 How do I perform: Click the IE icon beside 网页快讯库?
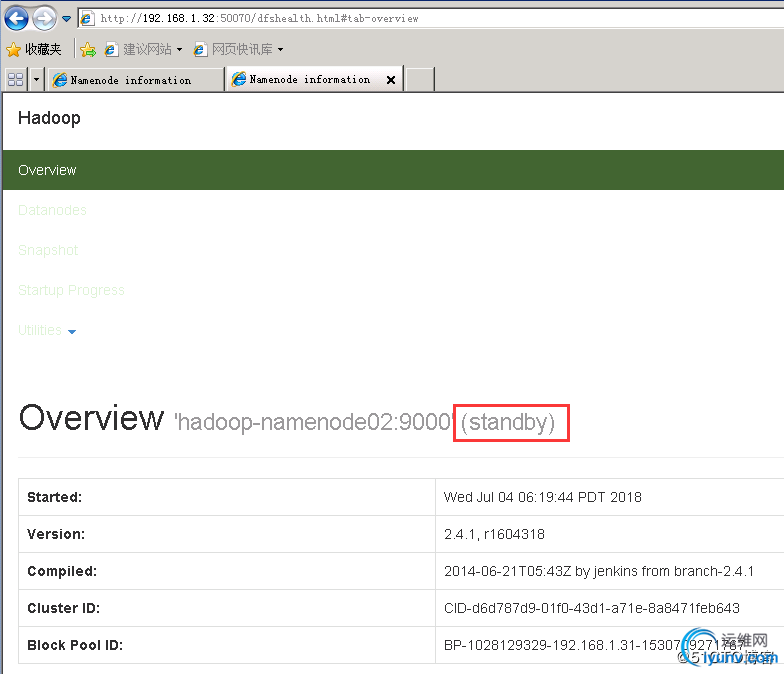coord(200,50)
